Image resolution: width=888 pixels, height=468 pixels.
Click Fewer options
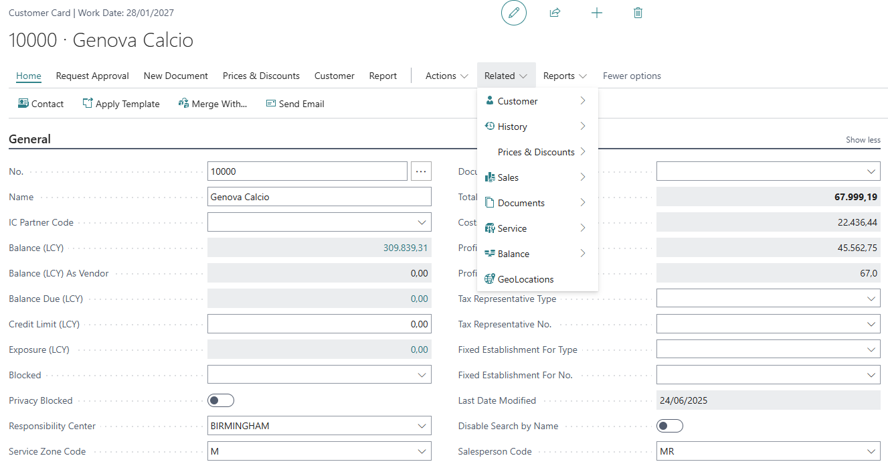click(631, 76)
